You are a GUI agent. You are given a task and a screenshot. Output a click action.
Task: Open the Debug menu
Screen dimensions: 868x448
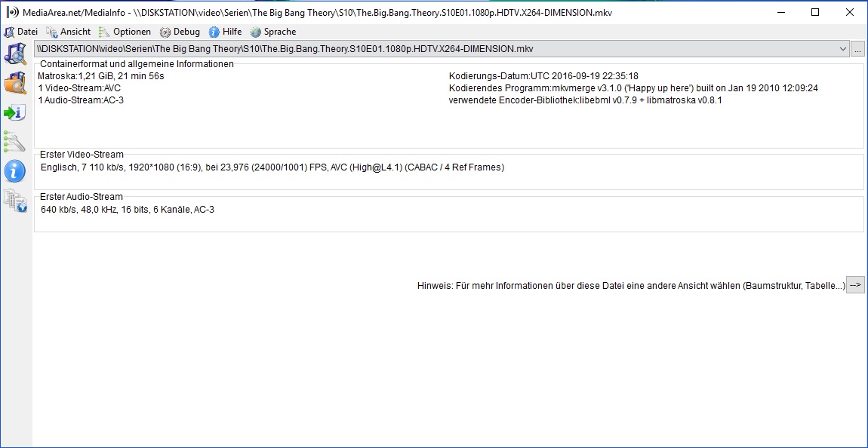coord(180,32)
